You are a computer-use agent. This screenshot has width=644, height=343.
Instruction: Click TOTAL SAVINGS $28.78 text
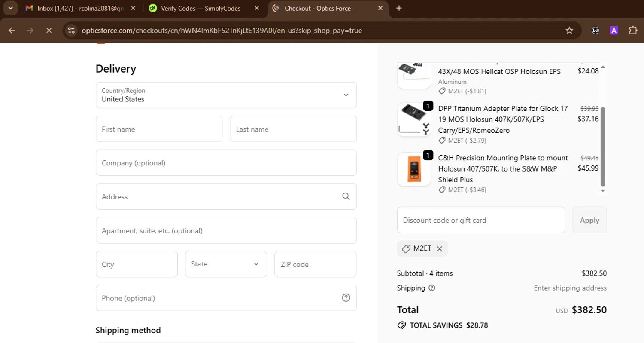pyautogui.click(x=449, y=325)
